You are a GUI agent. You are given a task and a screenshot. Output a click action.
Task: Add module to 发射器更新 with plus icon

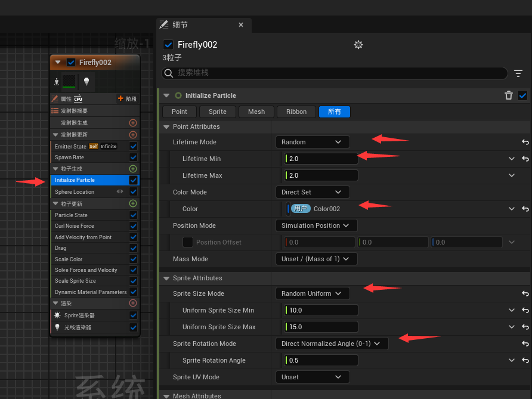133,135
